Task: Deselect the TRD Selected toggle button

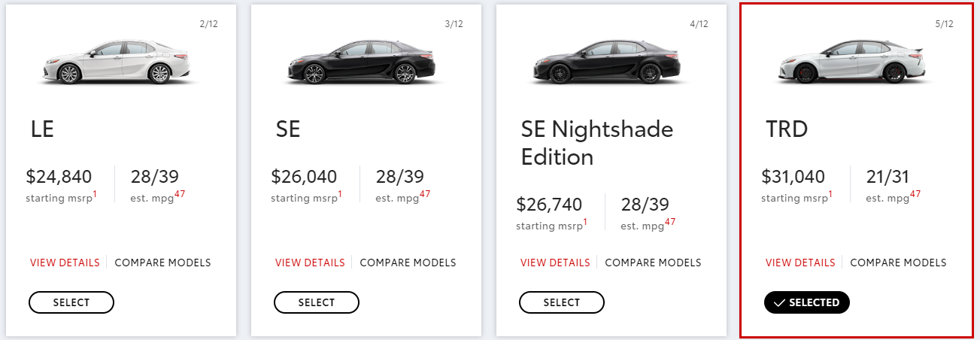Action: coord(807,302)
